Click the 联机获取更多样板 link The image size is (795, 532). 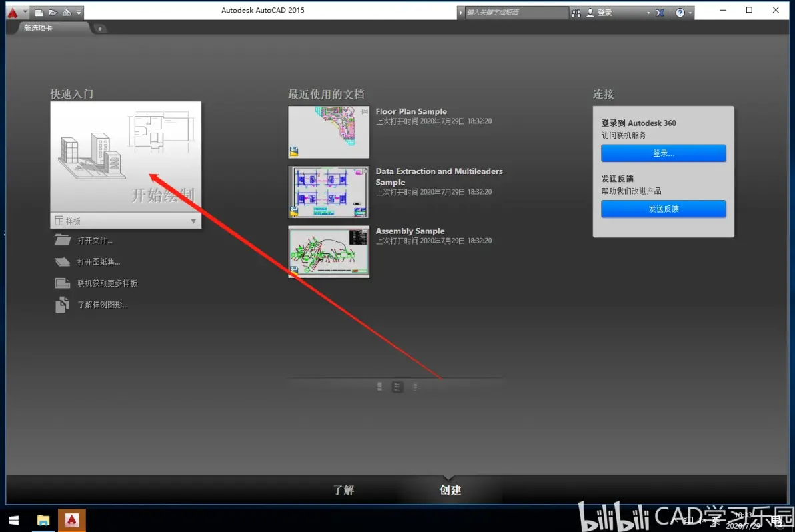107,283
